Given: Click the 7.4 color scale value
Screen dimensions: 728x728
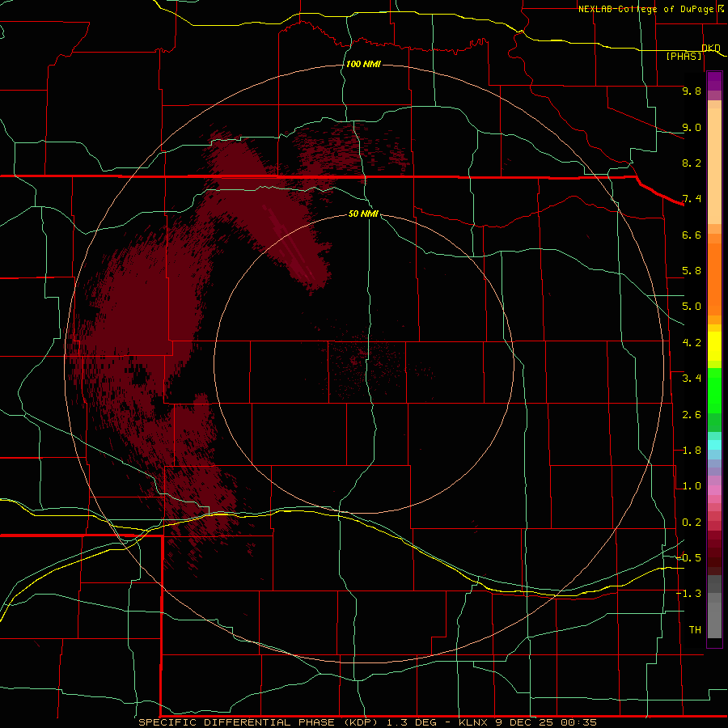Looking at the screenshot, I should coord(692,199).
